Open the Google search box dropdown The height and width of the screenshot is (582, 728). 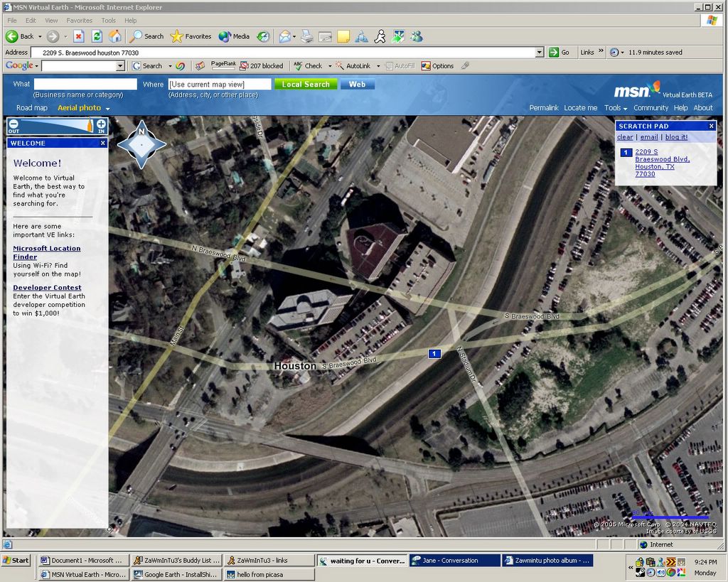pyautogui.click(x=120, y=66)
